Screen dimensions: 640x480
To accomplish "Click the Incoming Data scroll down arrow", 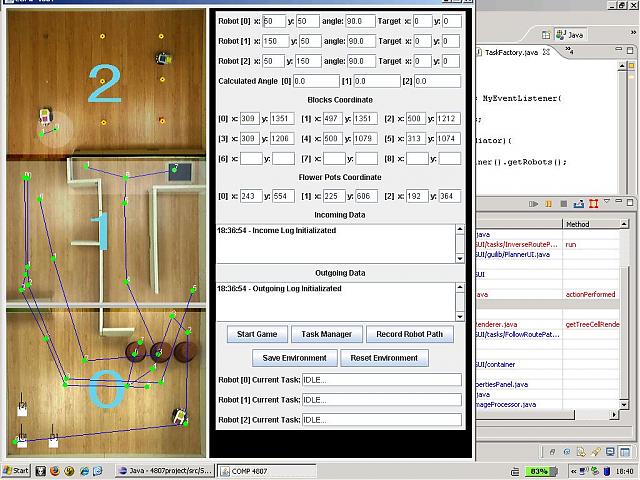I will [x=460, y=259].
